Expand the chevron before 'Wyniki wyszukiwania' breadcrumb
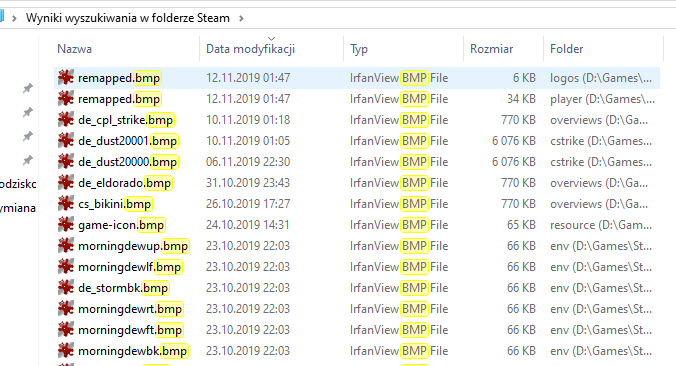Screen dimensions: 676x366 (x=14, y=19)
